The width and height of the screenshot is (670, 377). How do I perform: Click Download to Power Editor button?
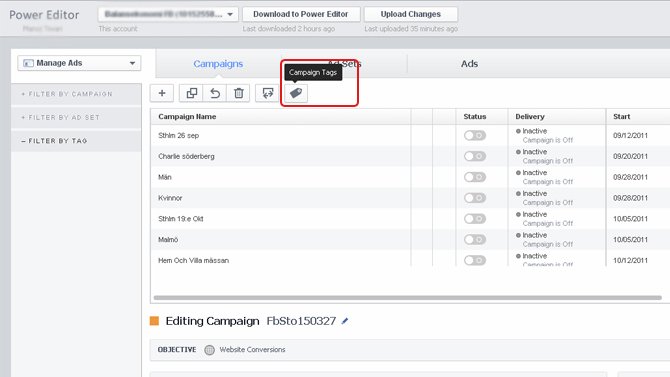(301, 14)
